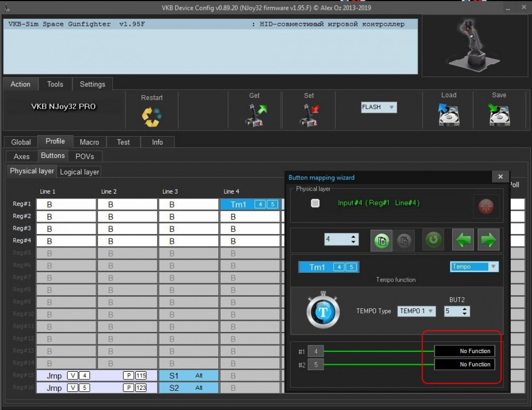
Task: Click the Get settings from joystick icon
Action: pyautogui.click(x=255, y=115)
